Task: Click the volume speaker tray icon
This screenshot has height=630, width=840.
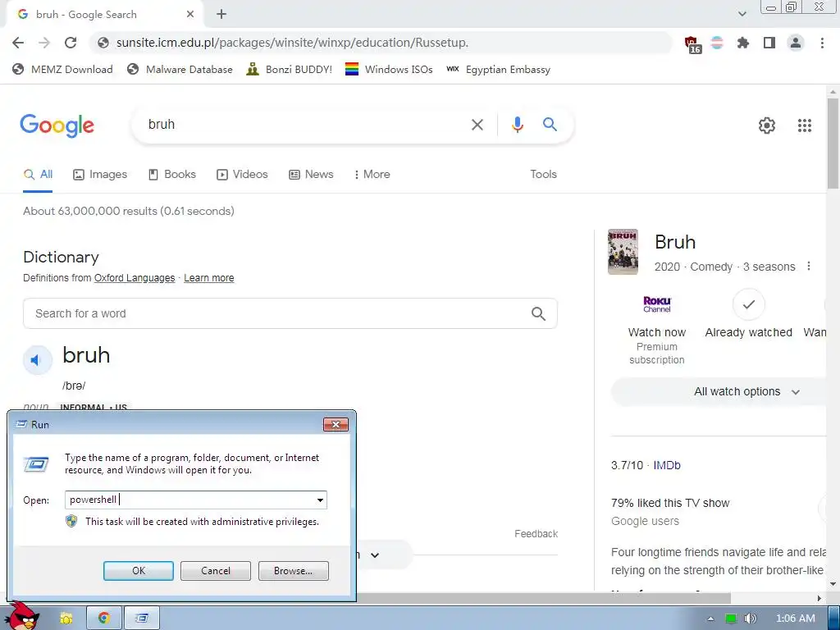Action: (x=750, y=619)
